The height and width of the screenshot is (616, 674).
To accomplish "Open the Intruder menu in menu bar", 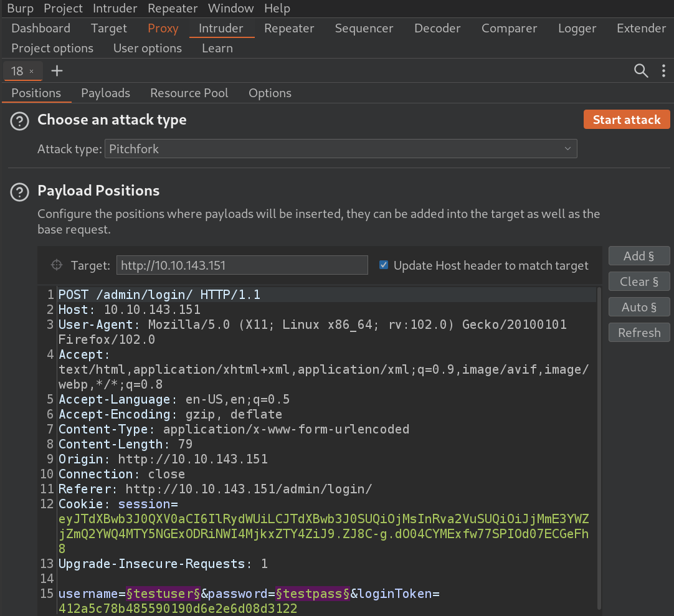I will click(115, 8).
